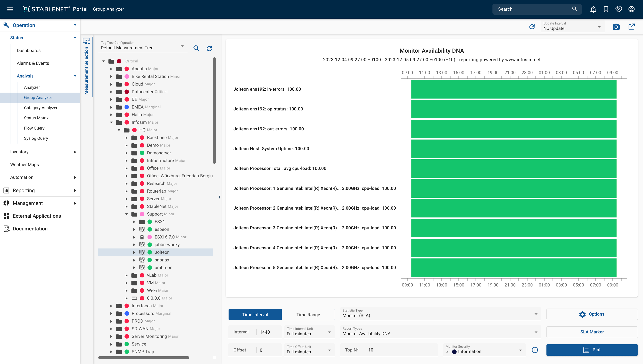Click the ESXi 6.7.0 device icon
The height and width of the screenshot is (364, 643).
142,237
